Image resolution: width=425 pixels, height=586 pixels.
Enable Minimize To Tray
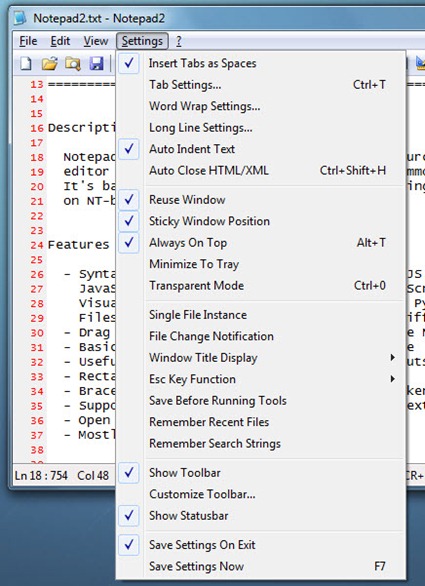(x=261, y=264)
